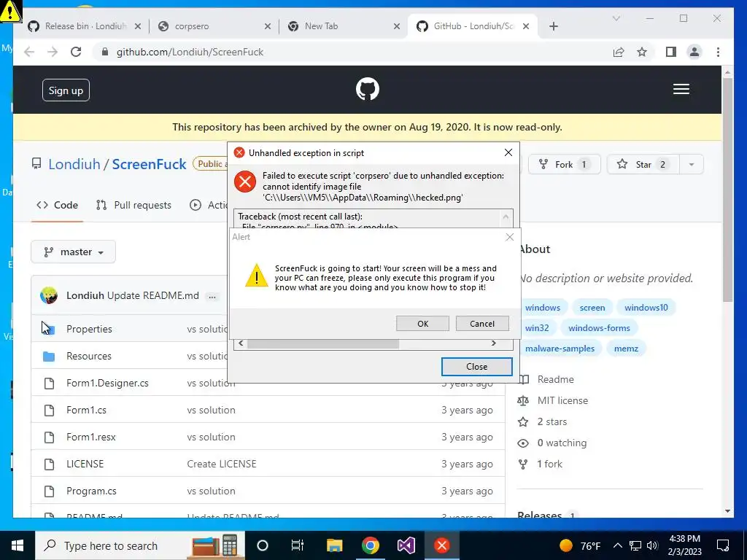Open Cortana circle on taskbar
The width and height of the screenshot is (747, 560).
tap(263, 545)
